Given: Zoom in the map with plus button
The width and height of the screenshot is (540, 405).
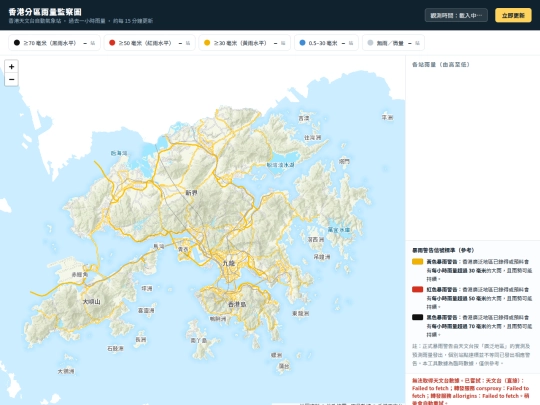Looking at the screenshot, I should (x=11, y=66).
